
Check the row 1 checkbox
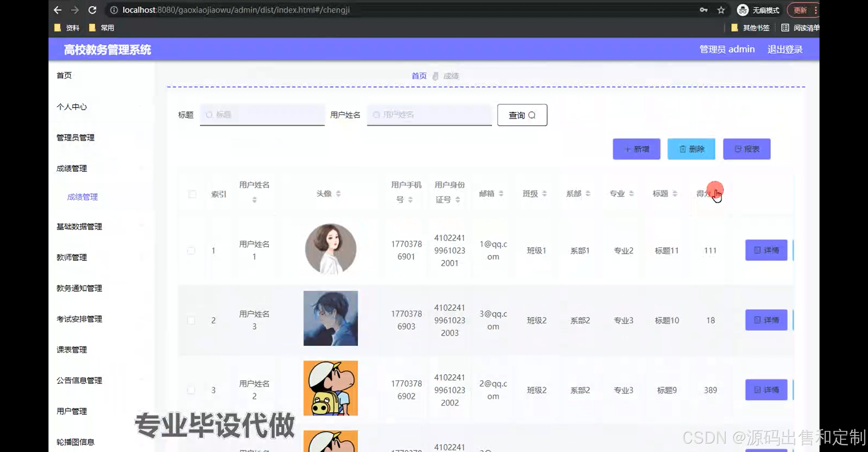(191, 251)
